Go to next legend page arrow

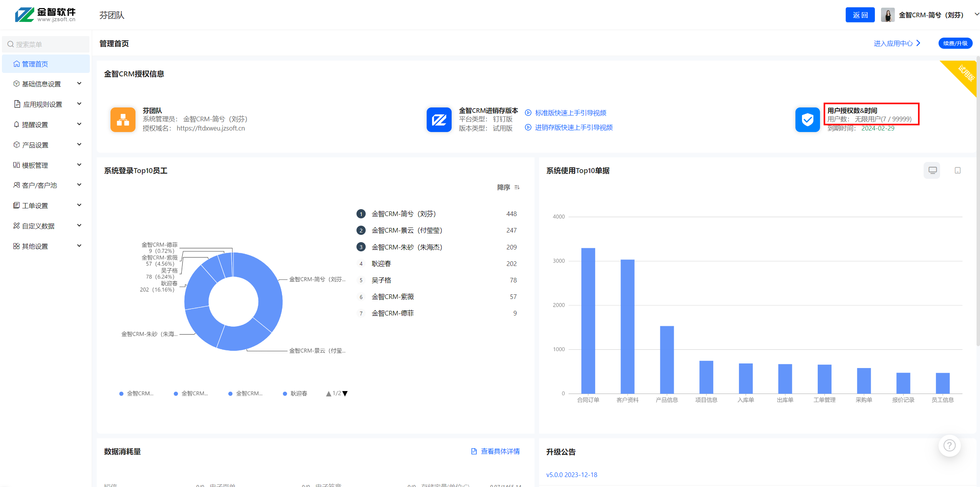[x=345, y=394]
